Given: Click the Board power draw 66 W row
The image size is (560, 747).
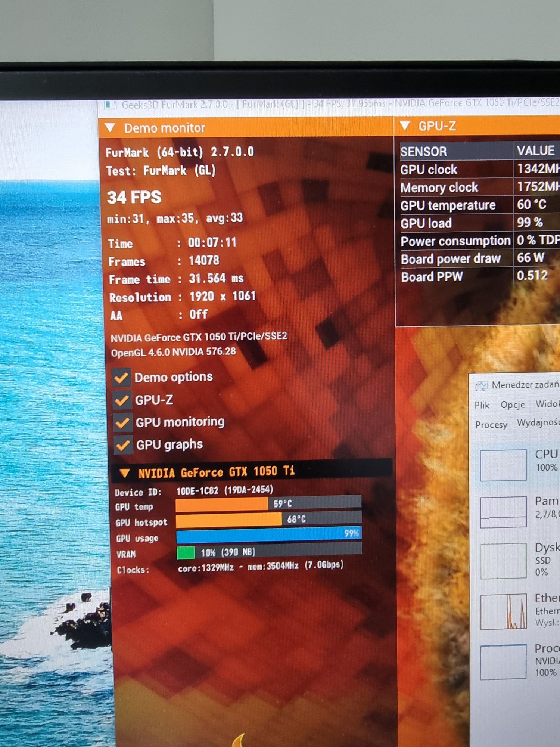Looking at the screenshot, I should pos(480,258).
